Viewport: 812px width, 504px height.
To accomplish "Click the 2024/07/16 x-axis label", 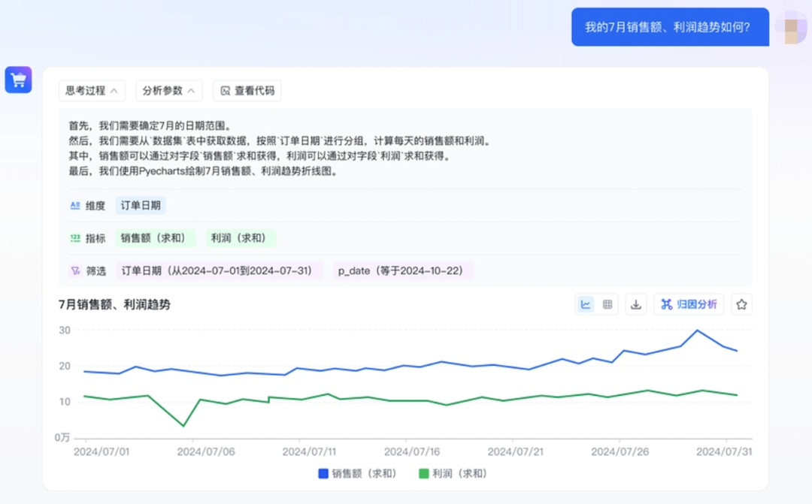I will coord(412,451).
